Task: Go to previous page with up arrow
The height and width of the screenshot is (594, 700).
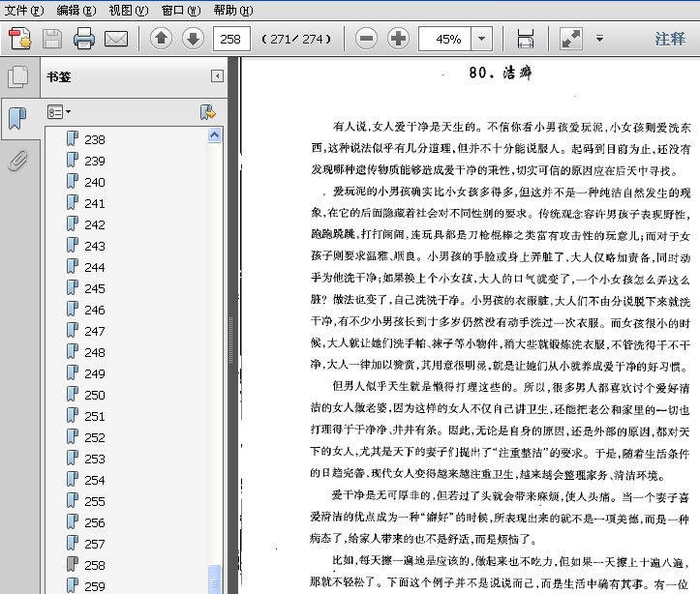Action: point(161,39)
